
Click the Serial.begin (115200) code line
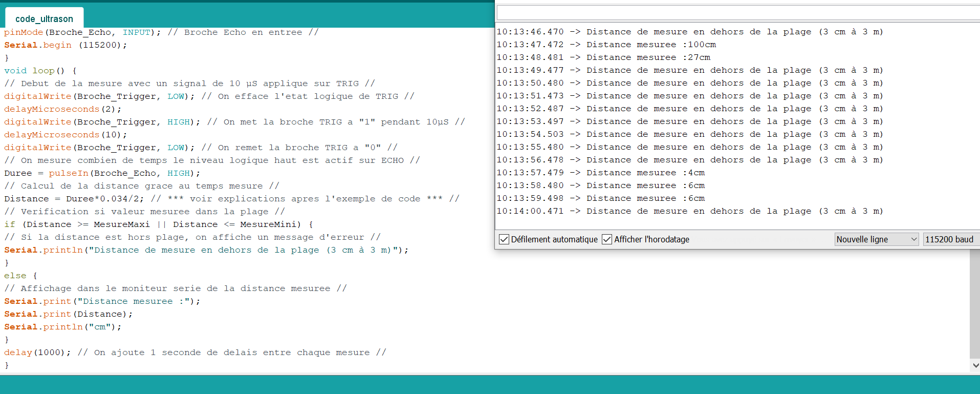[x=66, y=45]
